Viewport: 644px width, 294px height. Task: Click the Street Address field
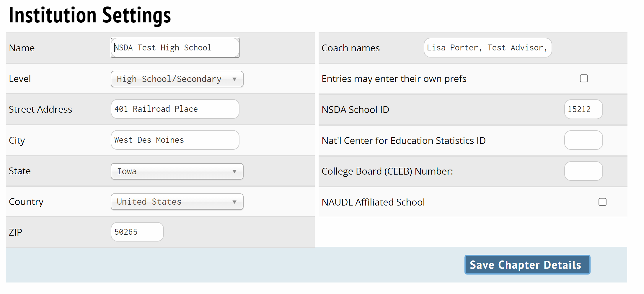tap(175, 109)
